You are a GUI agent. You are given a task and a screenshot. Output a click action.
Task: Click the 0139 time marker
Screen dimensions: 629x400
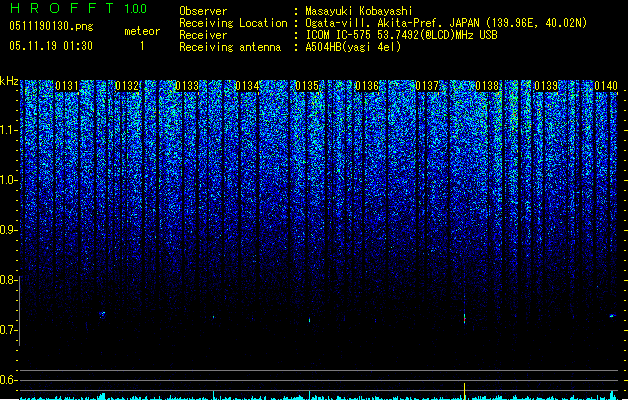coord(546,86)
